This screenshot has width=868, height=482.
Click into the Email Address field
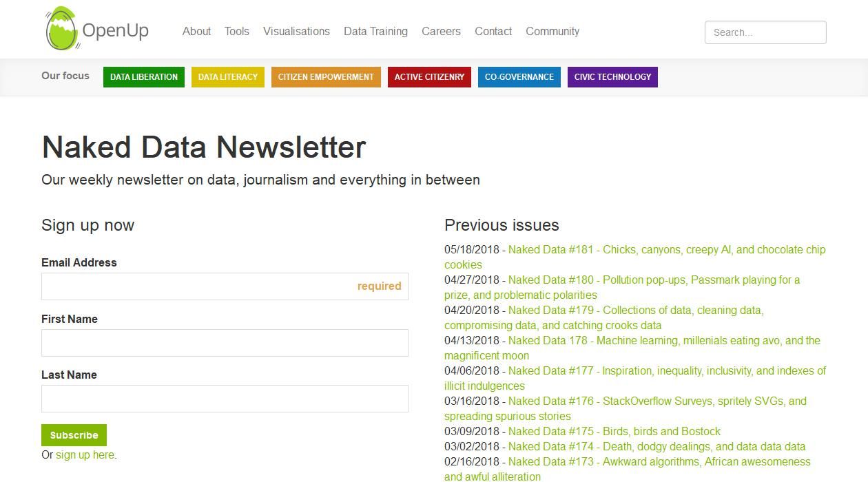[x=225, y=286]
